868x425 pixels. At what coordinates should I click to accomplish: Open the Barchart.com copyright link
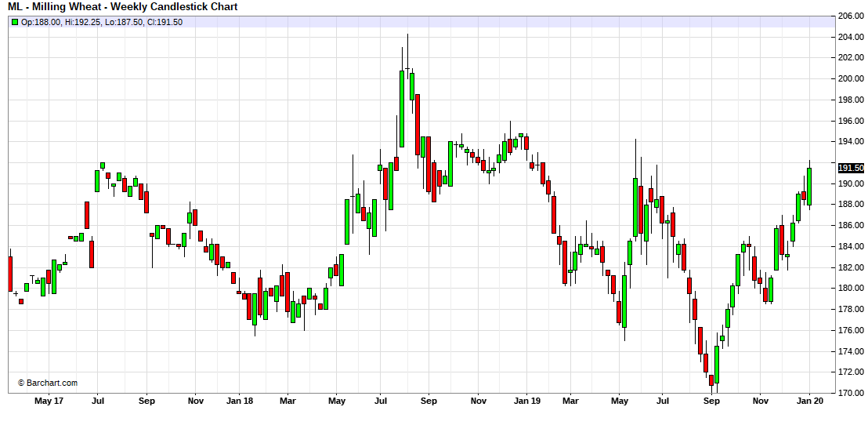pyautogui.click(x=48, y=383)
